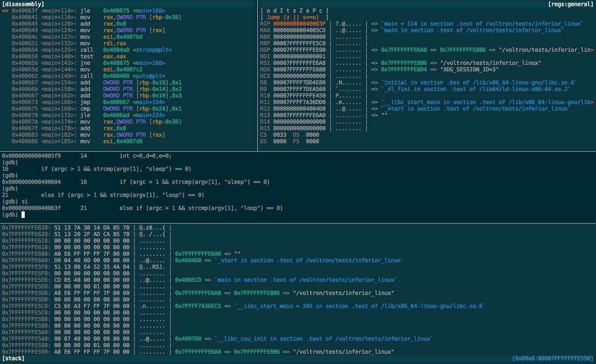
Task: Click the stack pointer offset status text
Action: pos(553,358)
